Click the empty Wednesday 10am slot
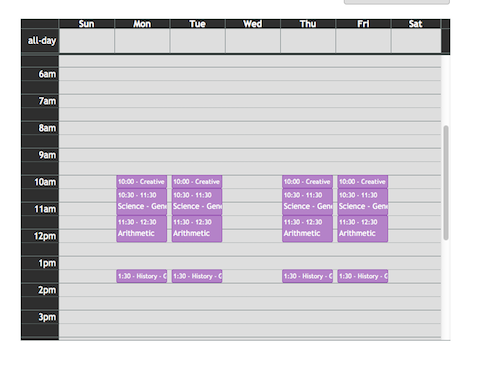This screenshot has height=367, width=500. point(253,182)
